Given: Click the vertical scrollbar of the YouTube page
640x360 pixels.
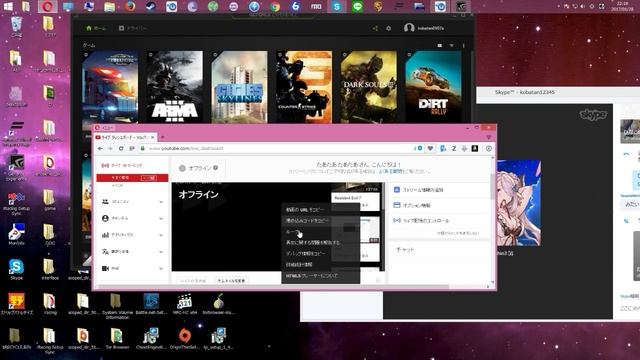Looking at the screenshot, I should click(x=492, y=186).
